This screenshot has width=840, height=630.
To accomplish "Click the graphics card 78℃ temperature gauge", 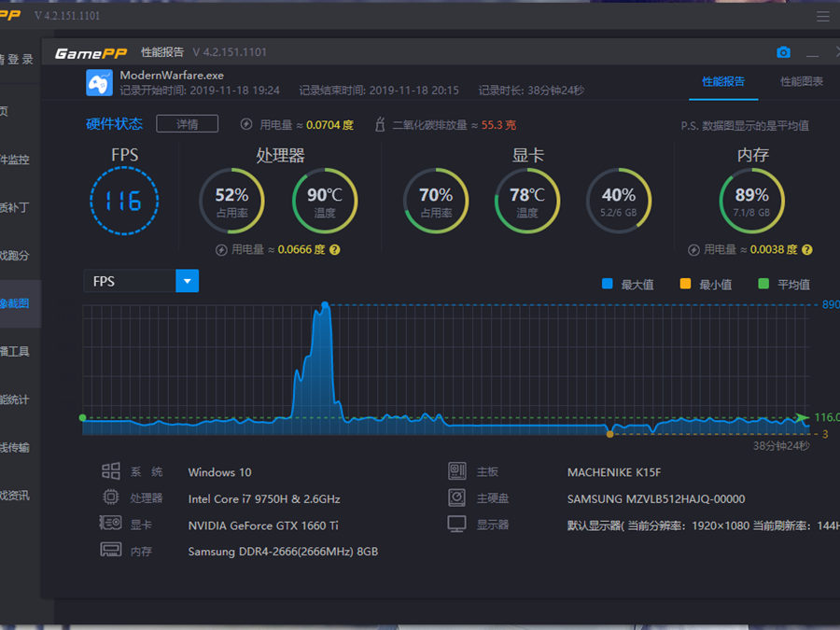I will (527, 201).
